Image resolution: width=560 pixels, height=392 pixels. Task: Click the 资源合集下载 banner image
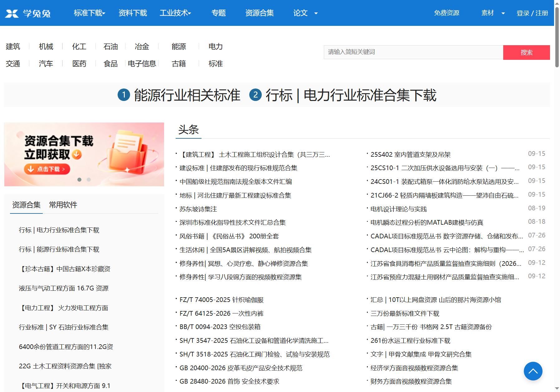84,154
